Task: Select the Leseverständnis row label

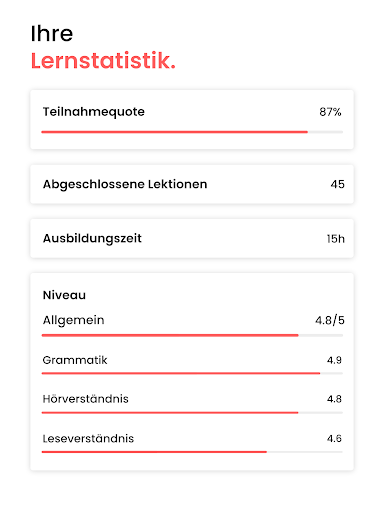Action: 88,438
